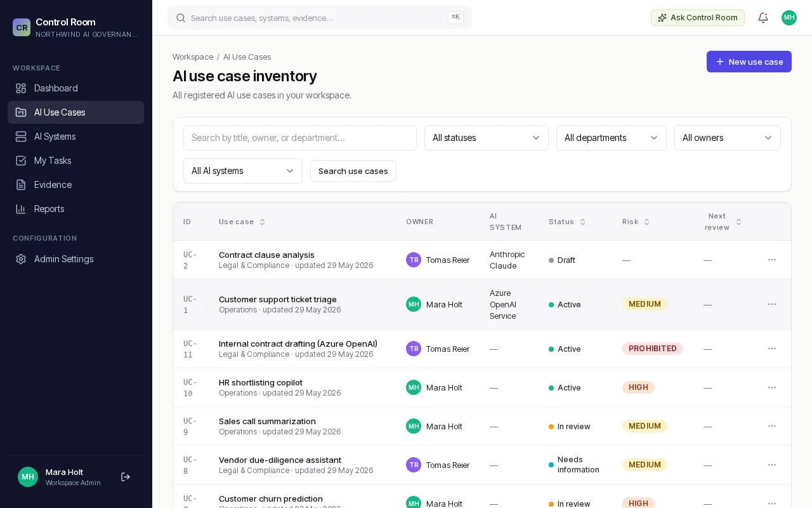Focus the global search use cases field

pyautogui.click(x=320, y=18)
